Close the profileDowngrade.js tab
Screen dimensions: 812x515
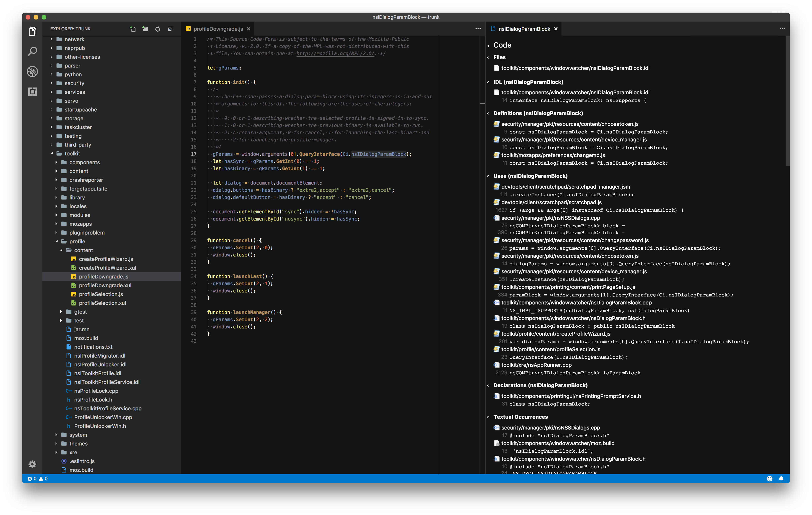(249, 29)
